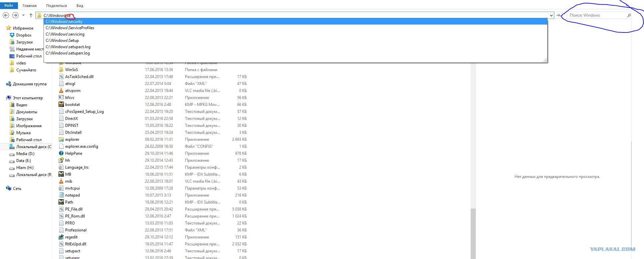Screen dimensions: 644x259
Task: Switch to the Главная ribbon tab
Action: click(x=30, y=6)
